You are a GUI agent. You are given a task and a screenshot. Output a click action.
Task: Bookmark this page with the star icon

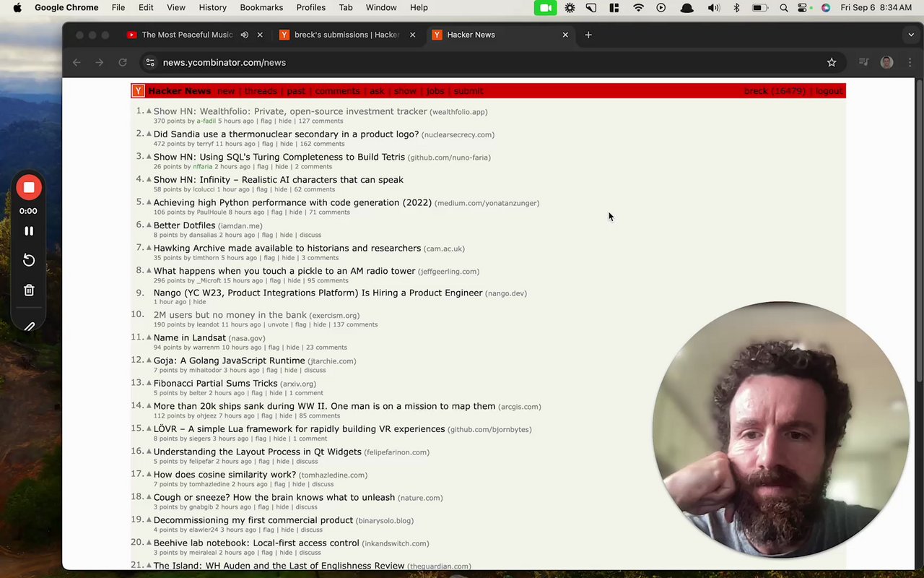[x=832, y=63]
